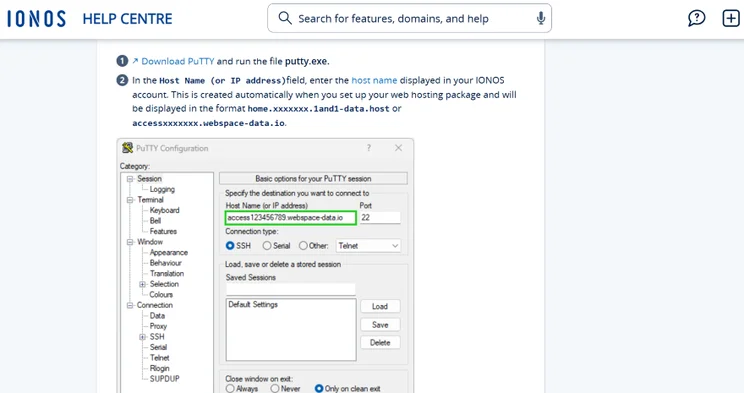Collapse the Connection tree node
The height and width of the screenshot is (393, 744).
click(130, 305)
